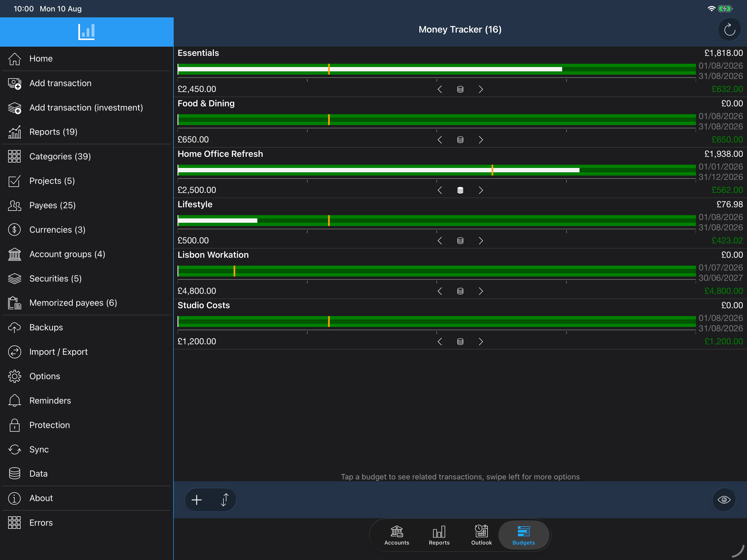This screenshot has width=747, height=560.
Task: Add a new budget with plus button
Action: tap(197, 499)
